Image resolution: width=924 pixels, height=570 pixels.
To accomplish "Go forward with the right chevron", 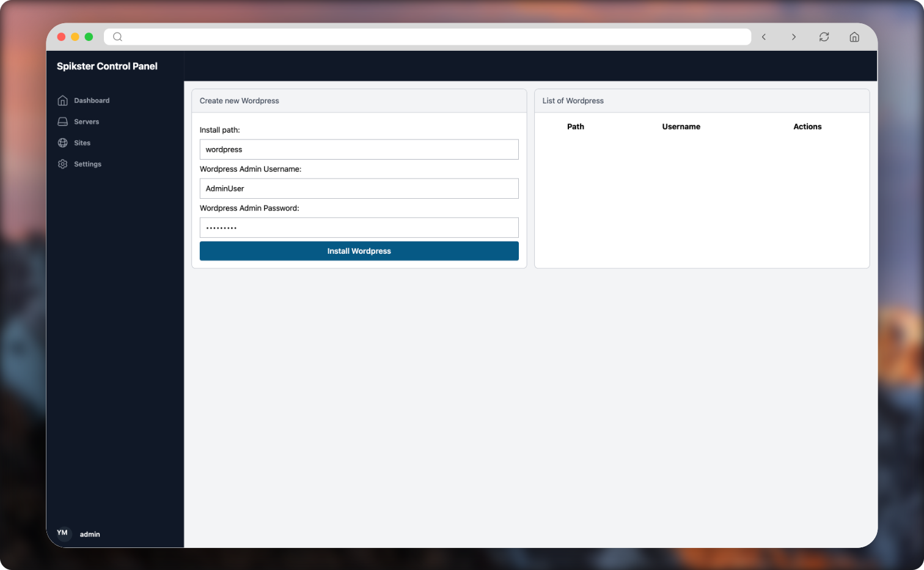I will pyautogui.click(x=794, y=37).
